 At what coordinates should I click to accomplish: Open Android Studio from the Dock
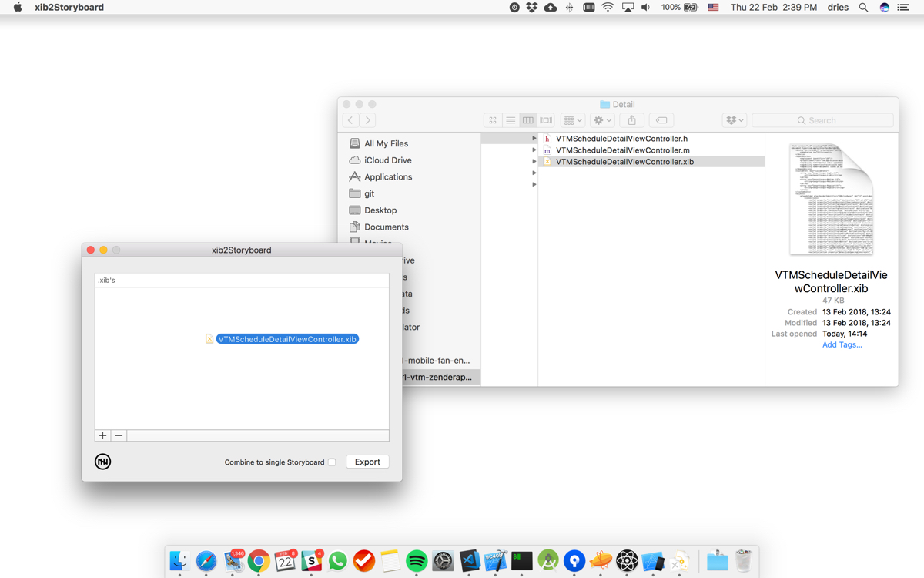click(548, 560)
